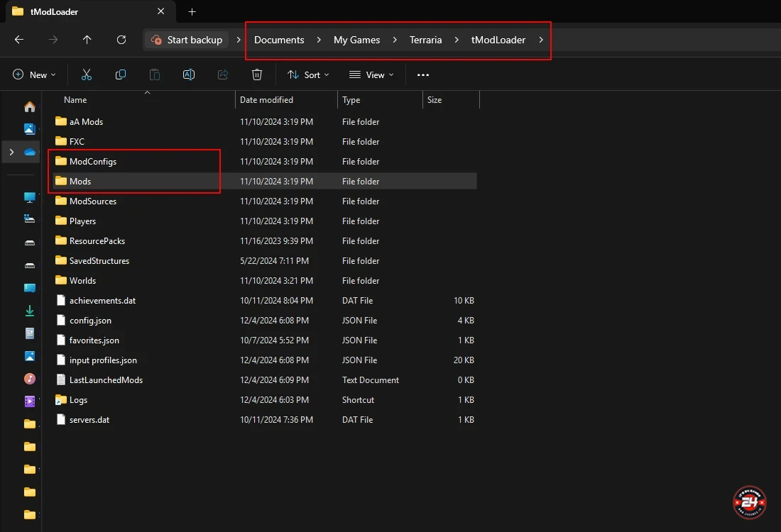The width and height of the screenshot is (781, 532).
Task: Go up one folder level
Action: click(87, 40)
